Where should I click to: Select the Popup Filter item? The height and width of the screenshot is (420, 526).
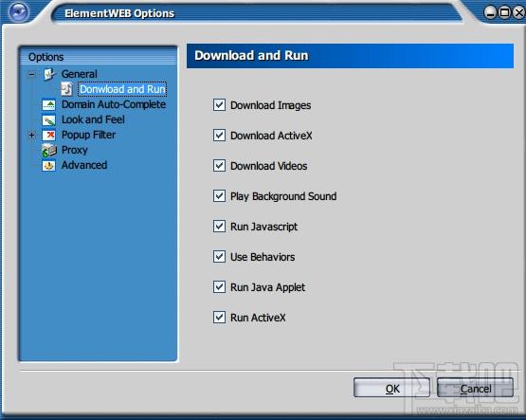[x=88, y=135]
